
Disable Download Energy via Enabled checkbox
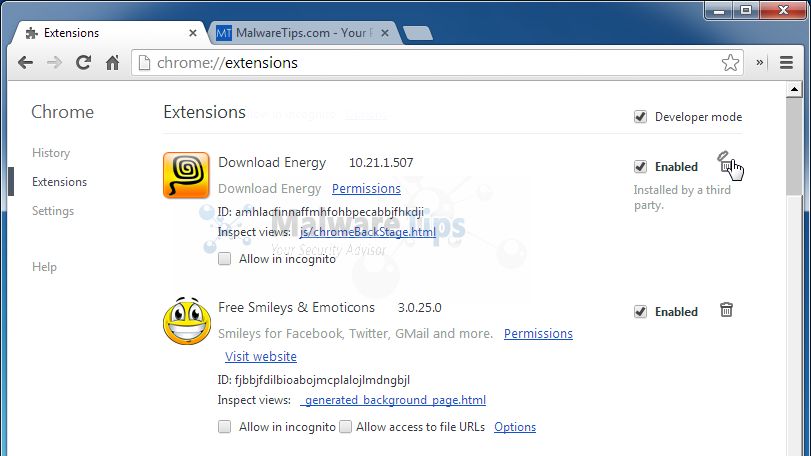tap(640, 166)
